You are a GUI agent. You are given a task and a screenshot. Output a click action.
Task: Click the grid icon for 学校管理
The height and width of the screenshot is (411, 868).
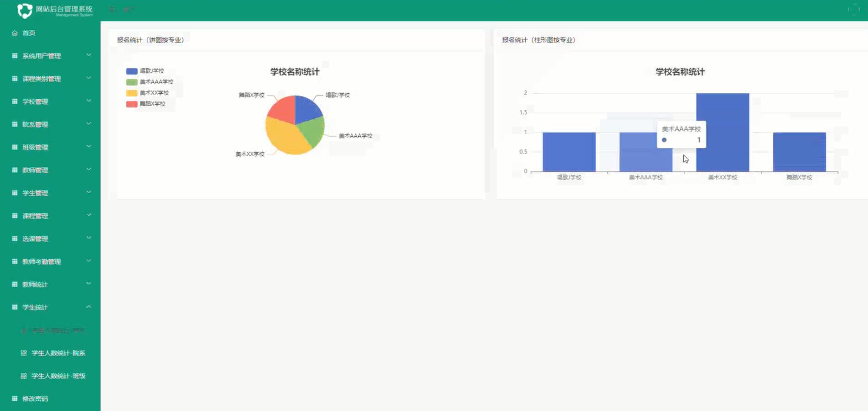(x=15, y=101)
